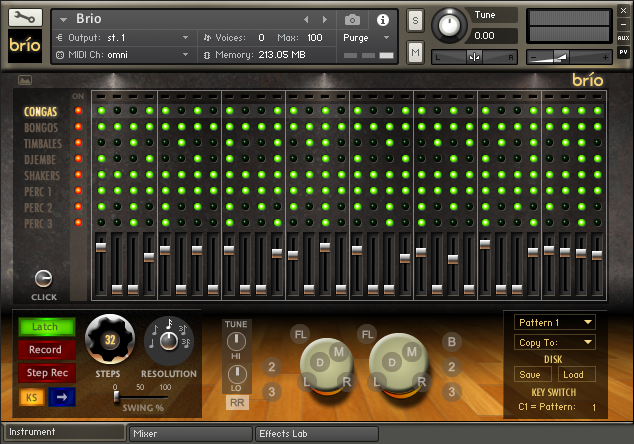Open the Pattern 1 dropdown
The image size is (634, 444).
click(554, 322)
